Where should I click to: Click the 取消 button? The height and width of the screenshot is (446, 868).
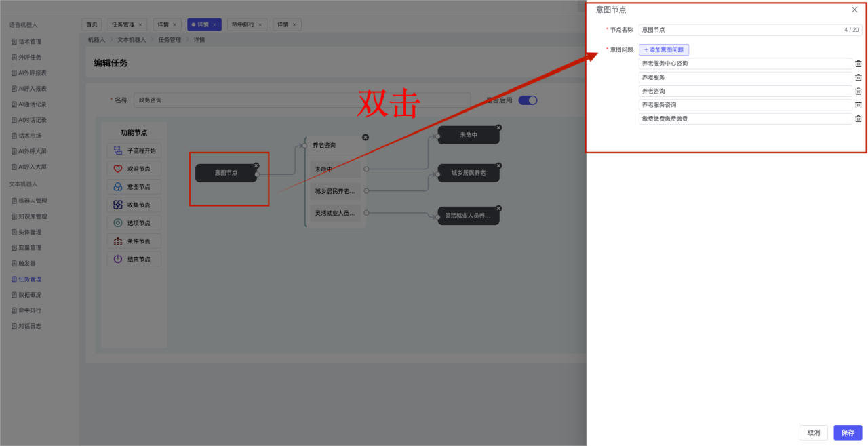tap(814, 432)
